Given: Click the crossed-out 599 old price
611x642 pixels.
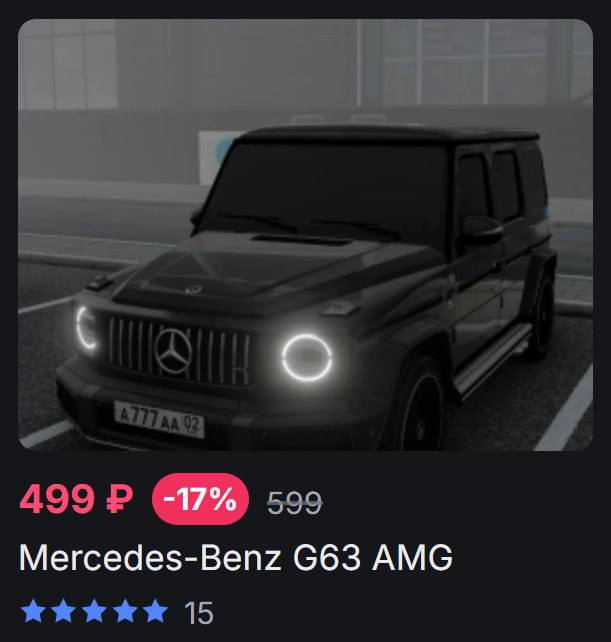Looking at the screenshot, I should point(295,502).
